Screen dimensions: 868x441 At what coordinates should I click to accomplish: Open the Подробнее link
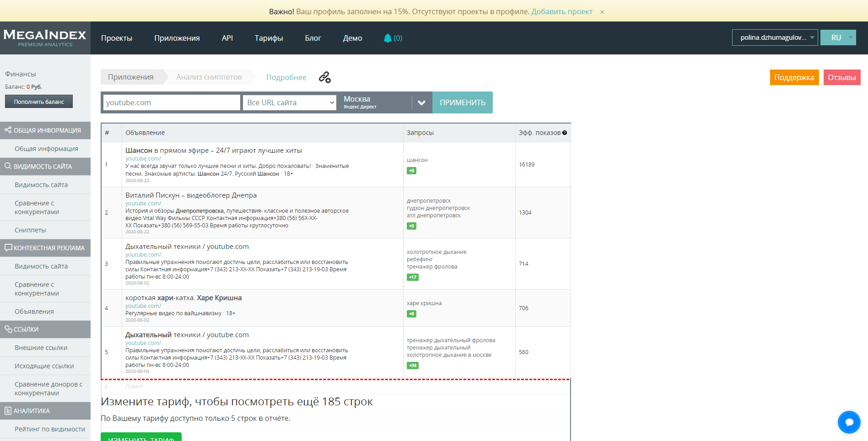tap(286, 77)
